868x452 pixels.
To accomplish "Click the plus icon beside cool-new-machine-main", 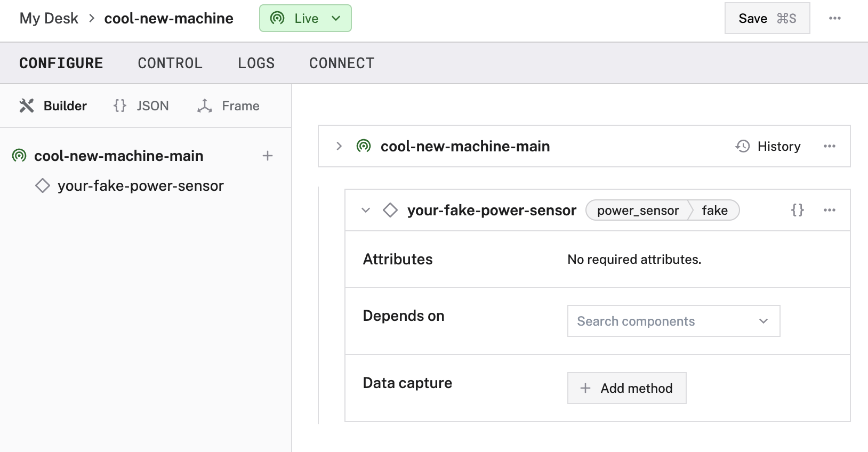I will coord(268,156).
